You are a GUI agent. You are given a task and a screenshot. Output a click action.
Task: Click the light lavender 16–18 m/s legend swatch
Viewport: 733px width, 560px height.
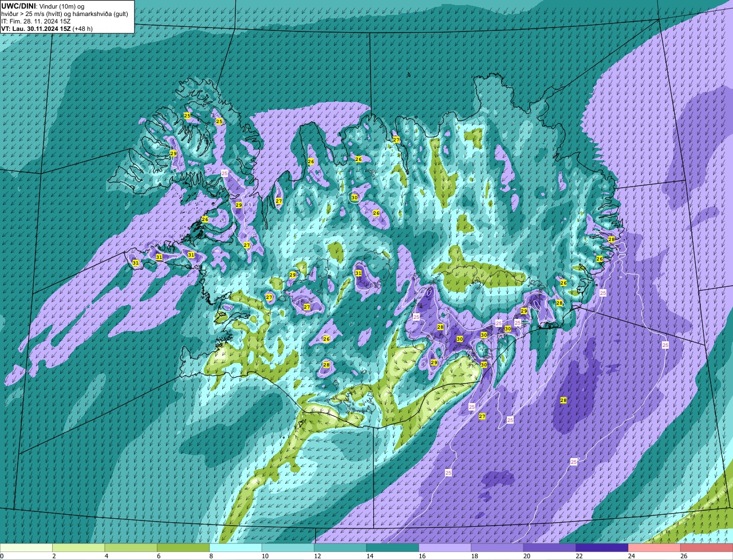pos(445,547)
